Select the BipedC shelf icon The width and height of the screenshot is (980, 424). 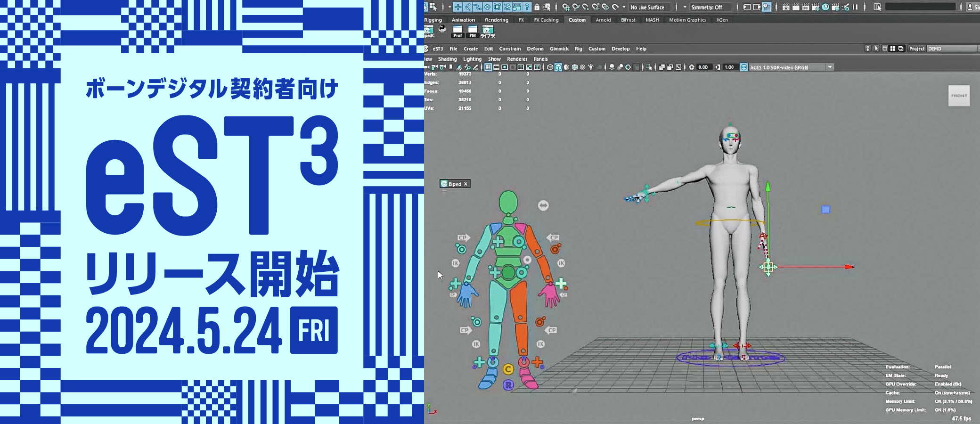point(429,31)
